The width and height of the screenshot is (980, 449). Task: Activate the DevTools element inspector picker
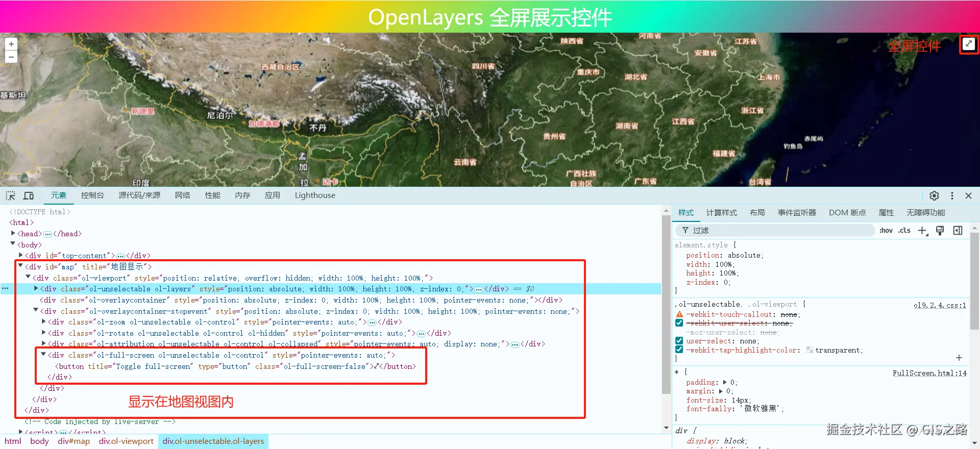pyautogui.click(x=10, y=196)
